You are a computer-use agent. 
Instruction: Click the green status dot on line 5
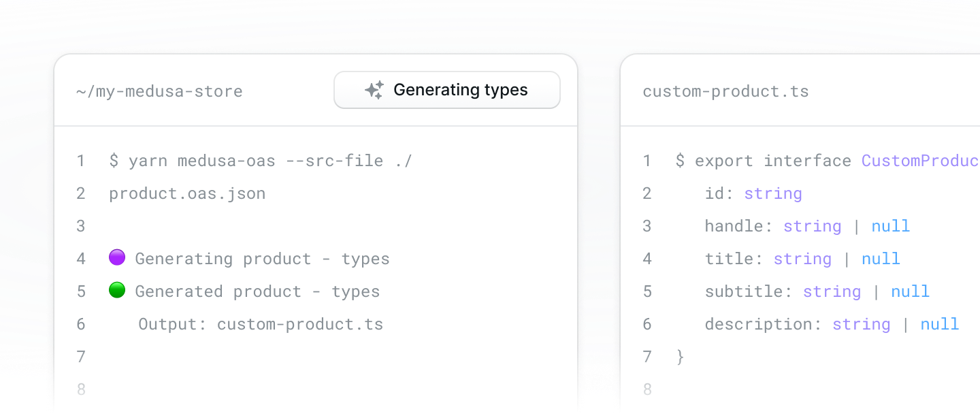[x=117, y=290]
